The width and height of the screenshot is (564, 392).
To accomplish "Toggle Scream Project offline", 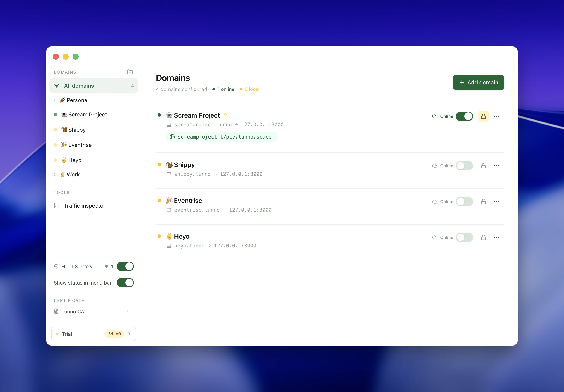I will pos(464,116).
